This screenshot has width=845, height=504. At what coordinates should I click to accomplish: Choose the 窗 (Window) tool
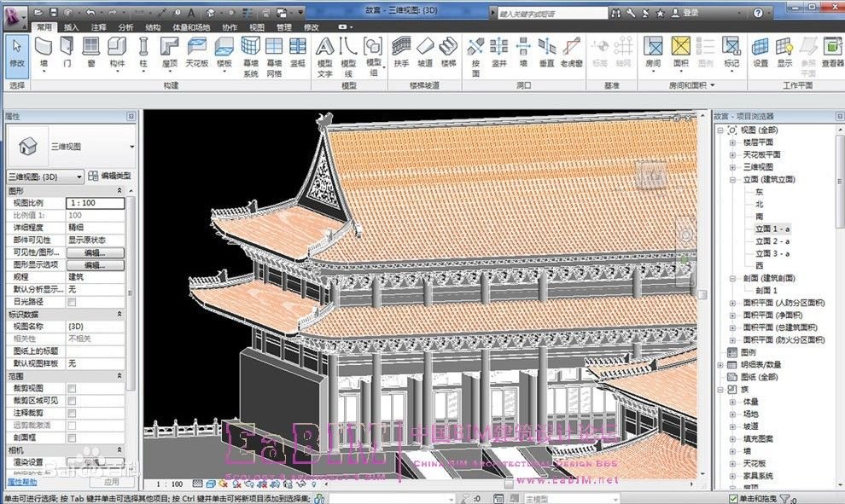90,50
